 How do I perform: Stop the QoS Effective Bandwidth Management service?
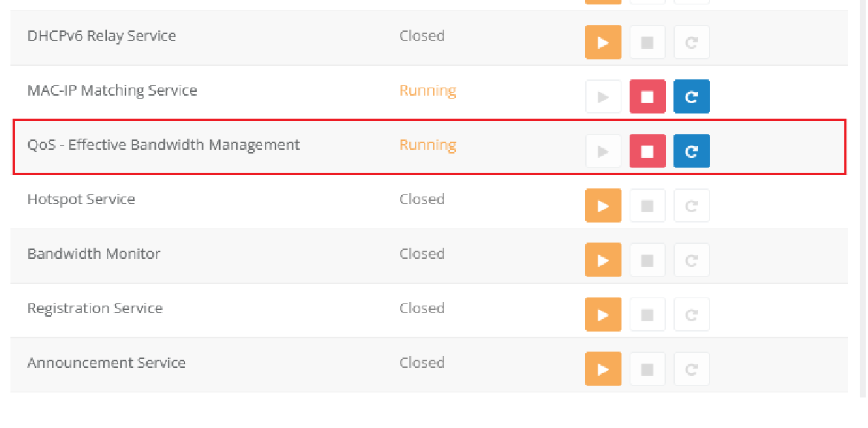[647, 151]
